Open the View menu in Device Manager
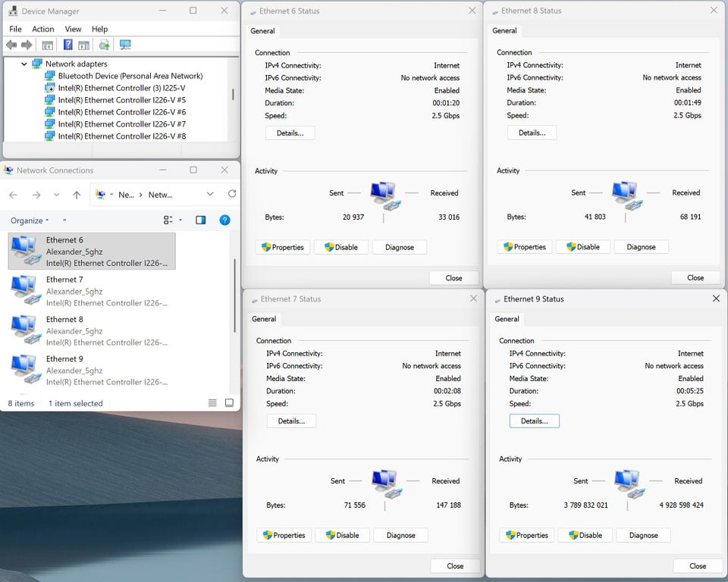The width and height of the screenshot is (728, 582). pos(73,29)
